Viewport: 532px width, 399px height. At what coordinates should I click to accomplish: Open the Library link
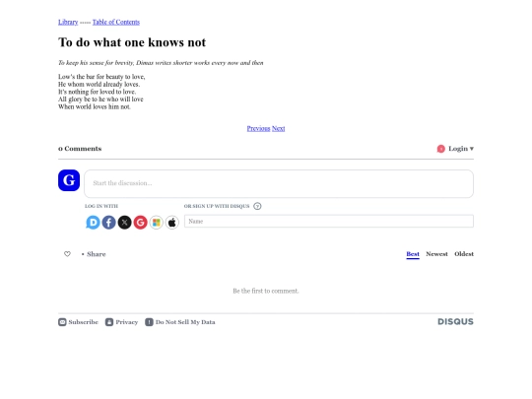(x=68, y=22)
